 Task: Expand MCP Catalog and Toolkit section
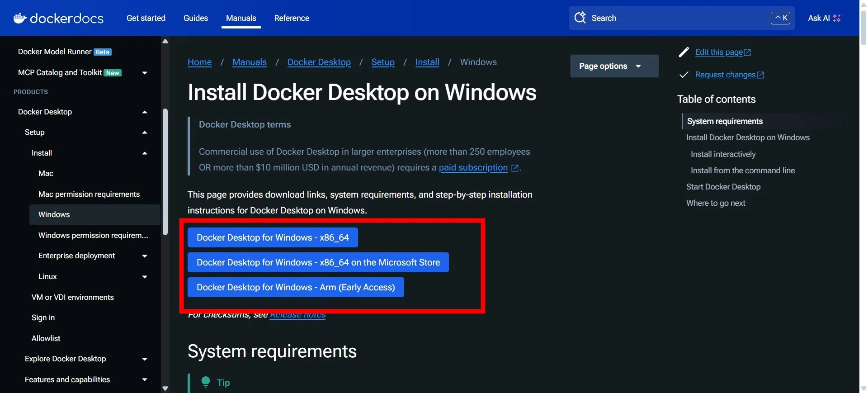pyautogui.click(x=145, y=73)
